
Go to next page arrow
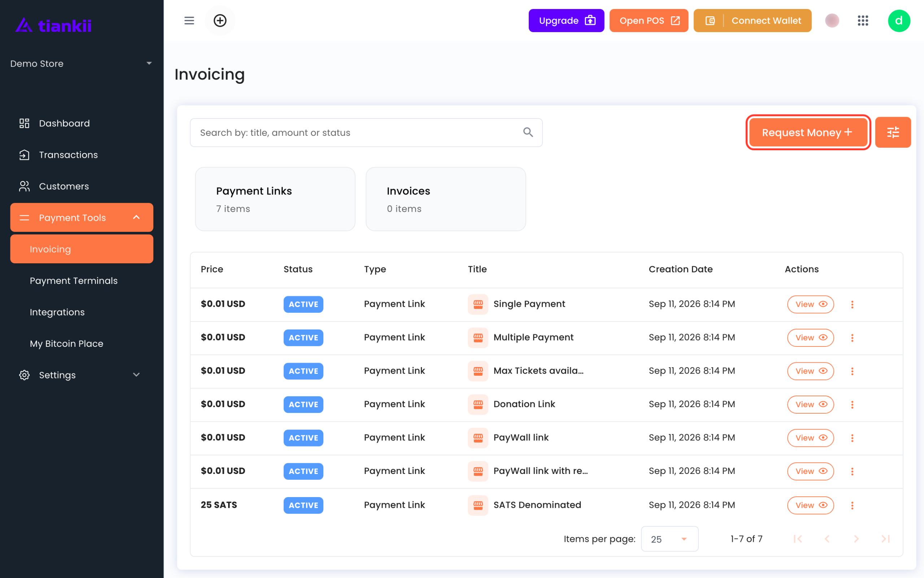click(x=857, y=539)
